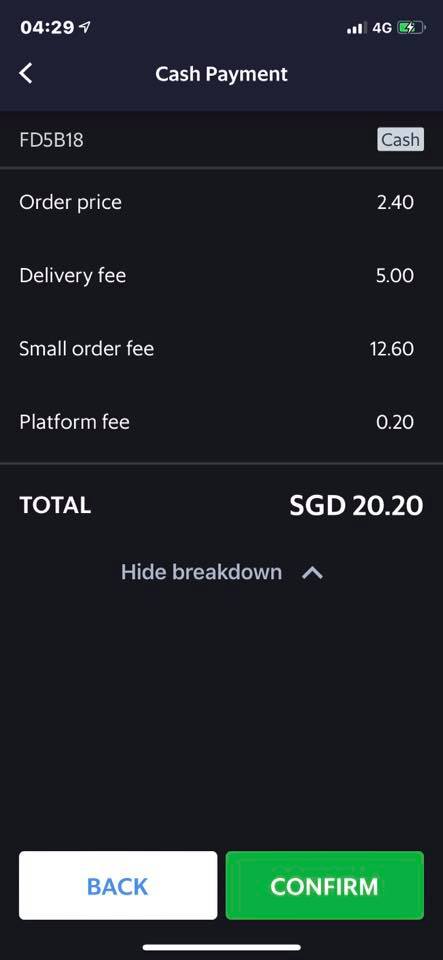Tap the Cash Payment header title
This screenshot has height=960, width=443.
[x=222, y=74]
